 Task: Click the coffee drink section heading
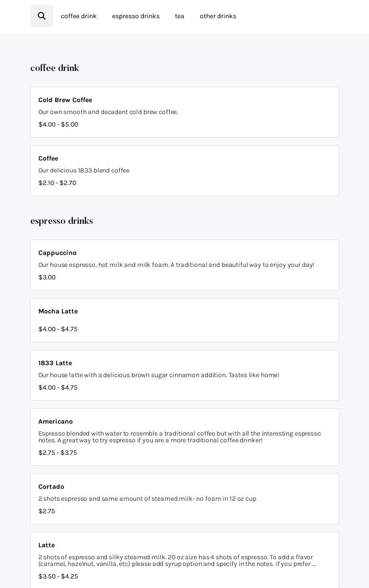[55, 68]
